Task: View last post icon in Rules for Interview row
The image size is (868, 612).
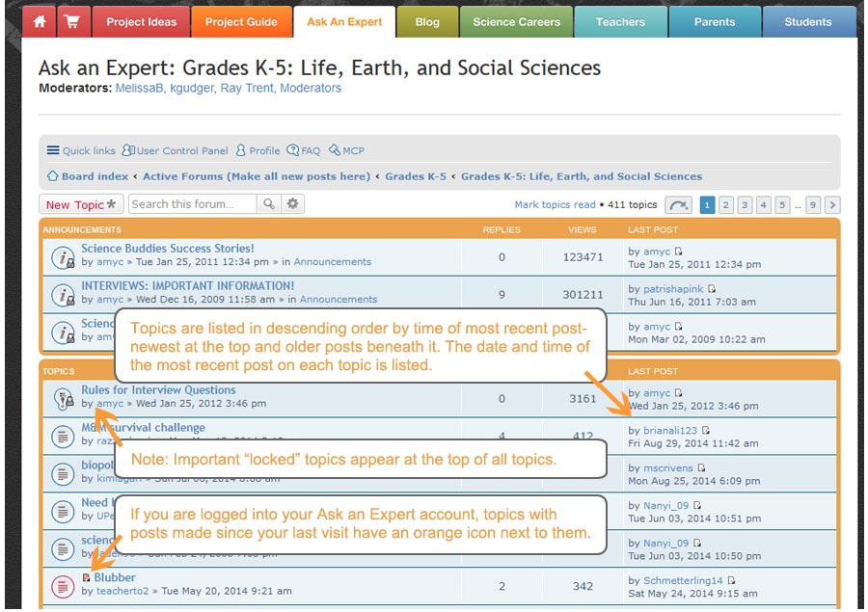Action: tap(679, 393)
